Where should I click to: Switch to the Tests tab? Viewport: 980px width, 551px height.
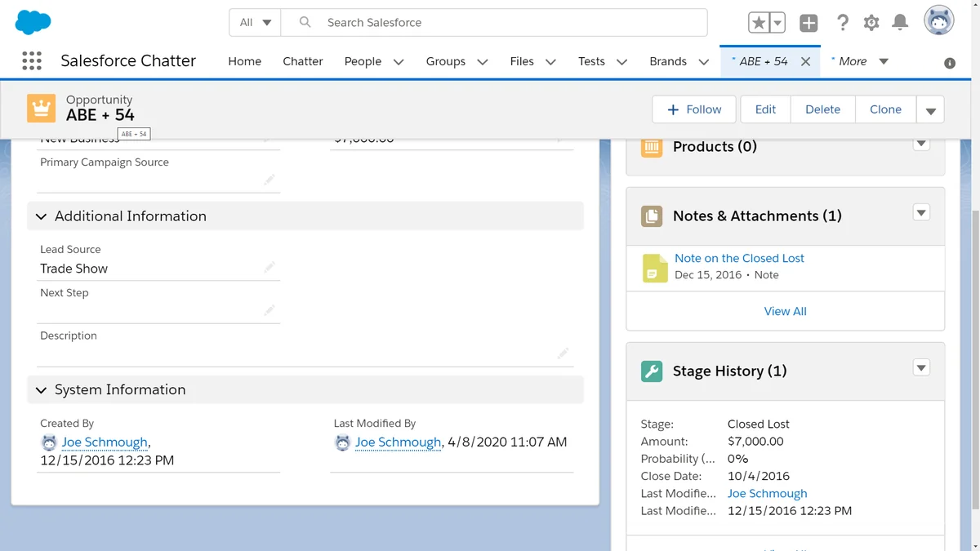[x=591, y=61]
